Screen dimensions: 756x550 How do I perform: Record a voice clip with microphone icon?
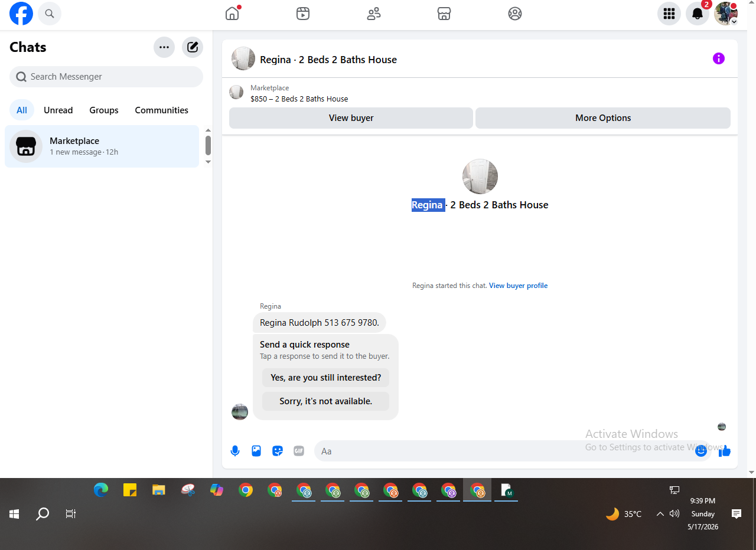(235, 451)
